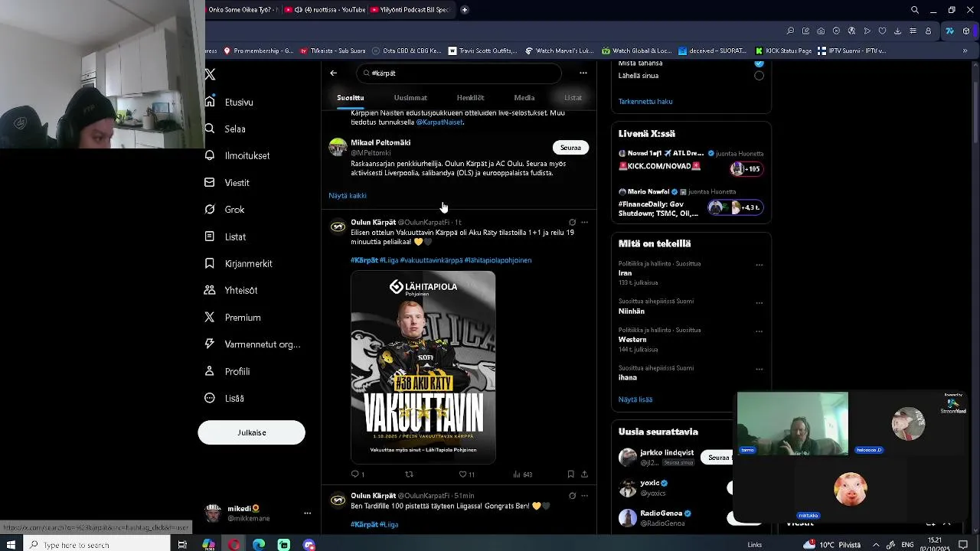The height and width of the screenshot is (551, 980).
Task: Open the #vakuuttavinkärppä hashtag
Action: click(431, 260)
